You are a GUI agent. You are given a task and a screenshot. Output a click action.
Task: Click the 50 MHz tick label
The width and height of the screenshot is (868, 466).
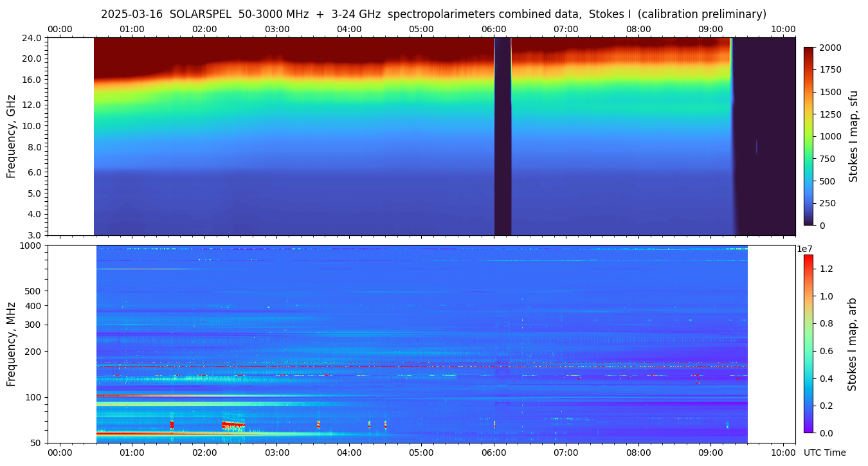35,443
